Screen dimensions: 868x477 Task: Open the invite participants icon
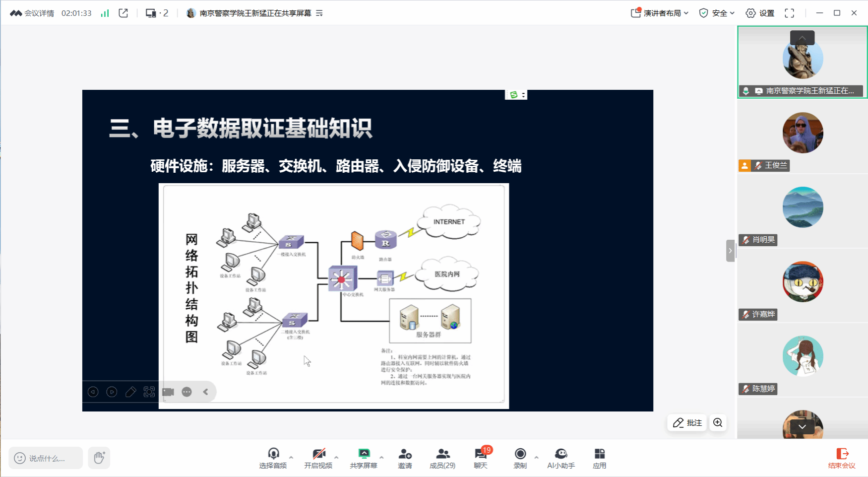click(x=405, y=458)
